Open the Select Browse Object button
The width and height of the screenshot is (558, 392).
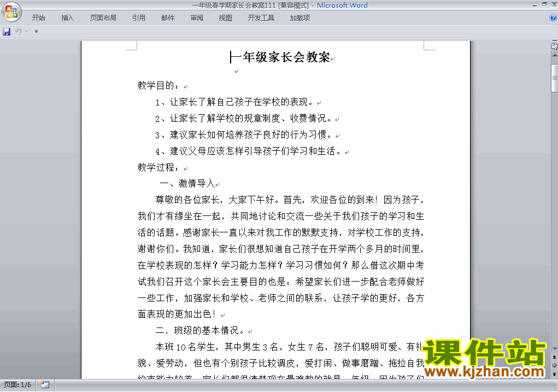(x=554, y=365)
